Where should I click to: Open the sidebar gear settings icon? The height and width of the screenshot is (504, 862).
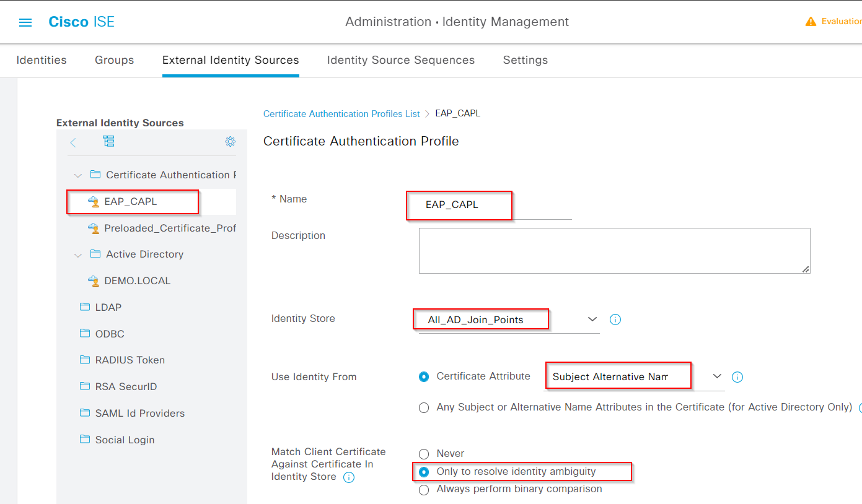(x=230, y=142)
